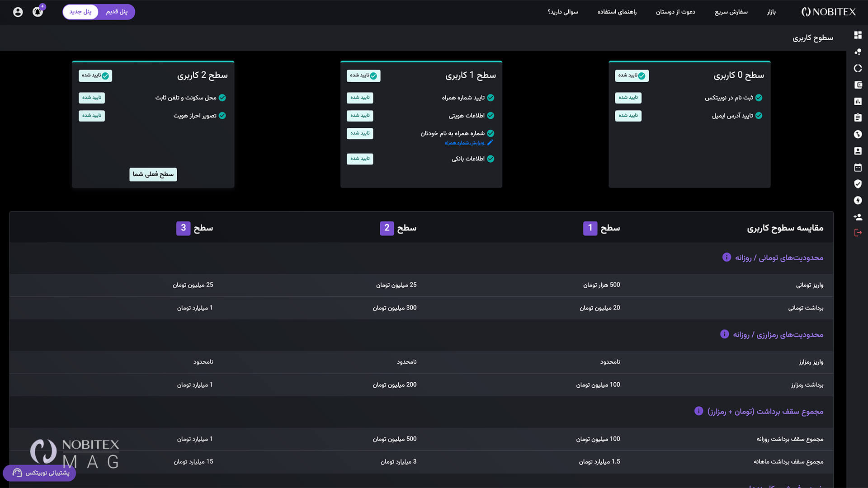
Task: Click تایید شده badge in سطح 1 کاربری header
Action: tap(363, 75)
